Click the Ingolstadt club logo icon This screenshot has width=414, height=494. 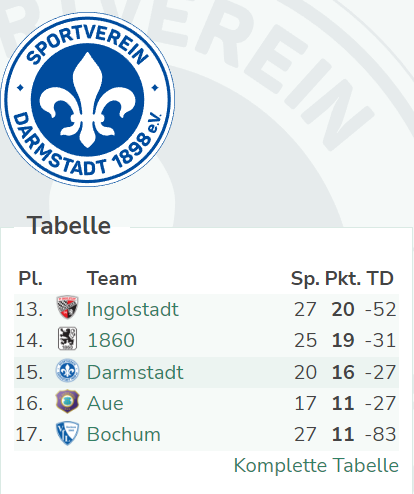coord(67,307)
